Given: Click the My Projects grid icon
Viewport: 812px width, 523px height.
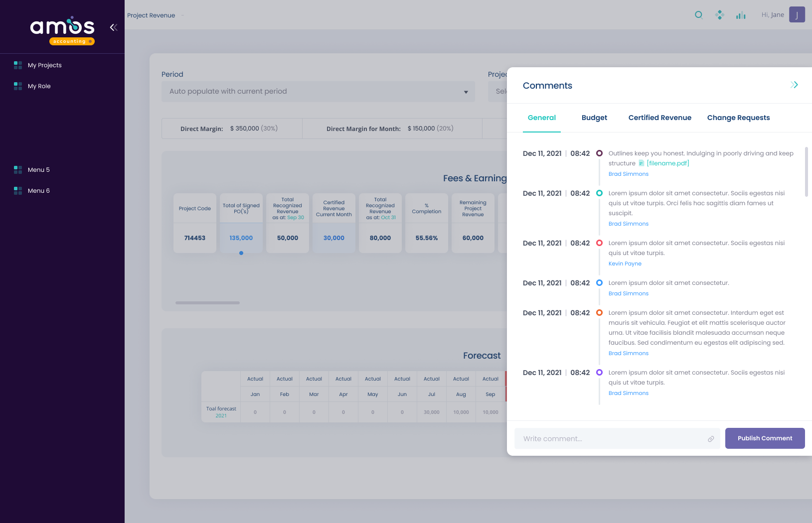Looking at the screenshot, I should (18, 65).
